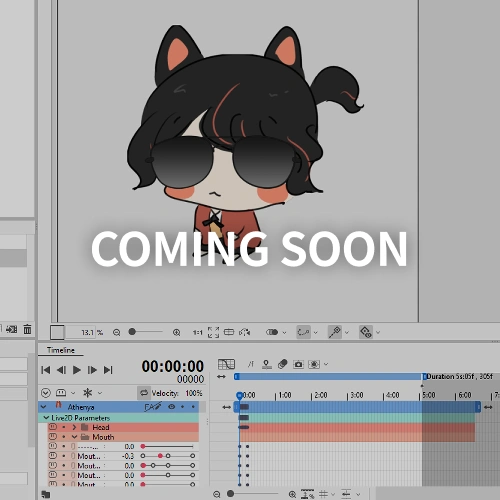Toggle the motion path display icon
The height and width of the screenshot is (500, 500).
click(x=303, y=332)
